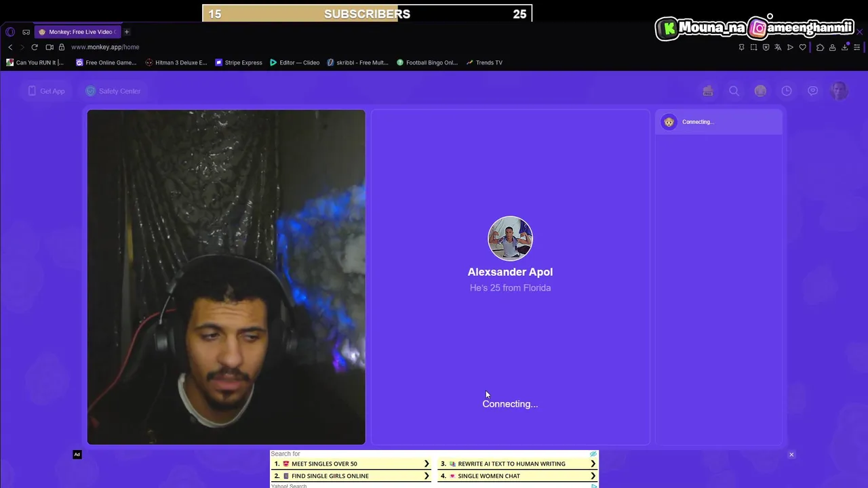Click the pin icon in address bar
The height and width of the screenshot is (488, 868).
coord(741,47)
